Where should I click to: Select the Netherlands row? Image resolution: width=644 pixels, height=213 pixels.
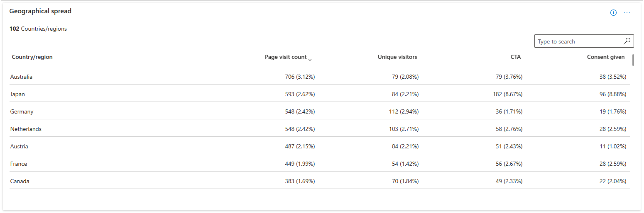pyautogui.click(x=26, y=129)
